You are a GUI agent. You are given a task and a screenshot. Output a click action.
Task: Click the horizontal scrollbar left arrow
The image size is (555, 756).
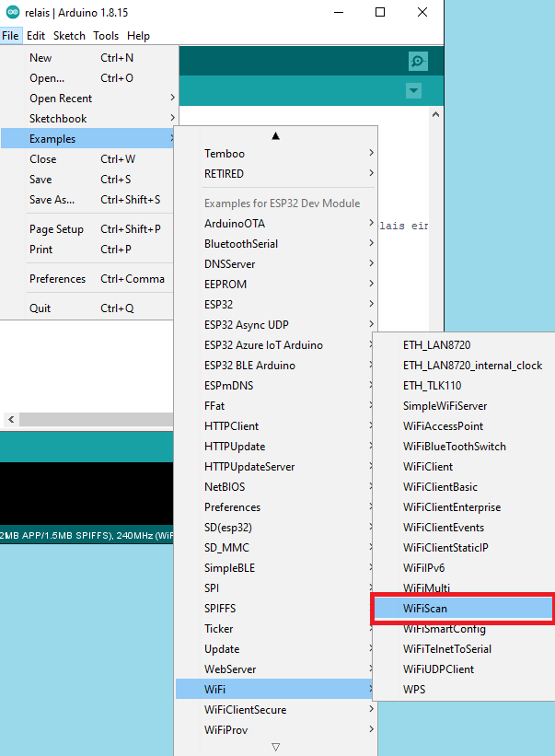click(12, 420)
